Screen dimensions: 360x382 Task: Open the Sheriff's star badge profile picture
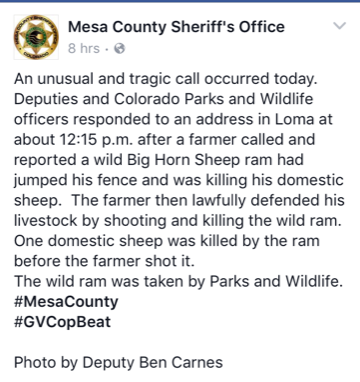[x=36, y=37]
